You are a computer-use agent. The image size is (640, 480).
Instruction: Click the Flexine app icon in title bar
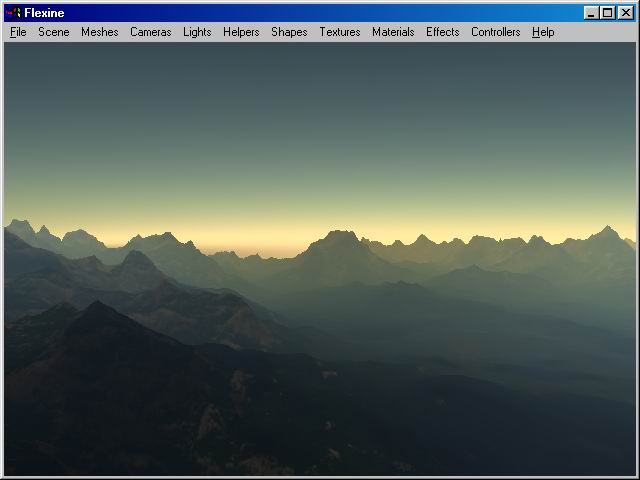pos(13,13)
